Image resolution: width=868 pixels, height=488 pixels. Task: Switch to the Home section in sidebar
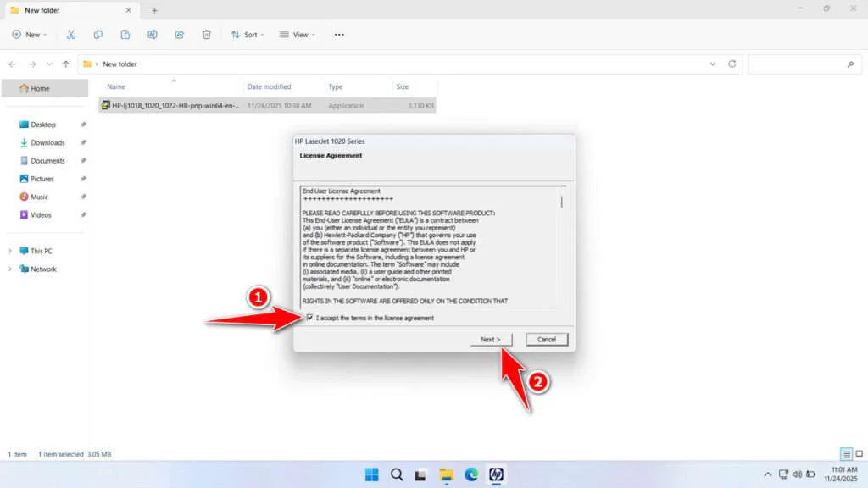tap(36, 87)
